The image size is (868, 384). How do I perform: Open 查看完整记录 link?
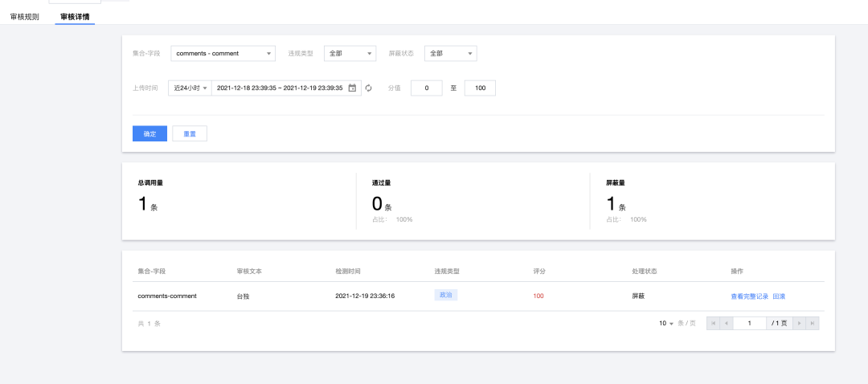750,296
